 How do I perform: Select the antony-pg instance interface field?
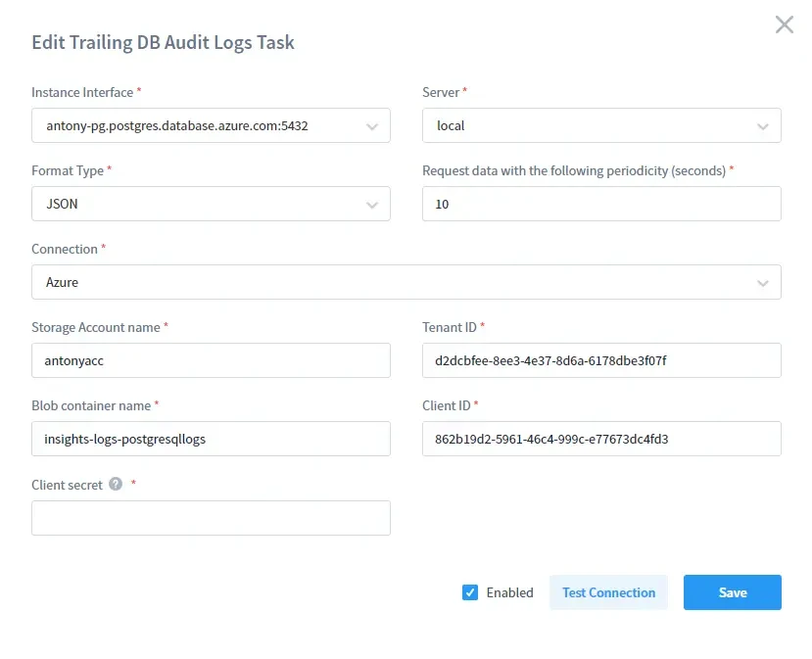(x=211, y=125)
